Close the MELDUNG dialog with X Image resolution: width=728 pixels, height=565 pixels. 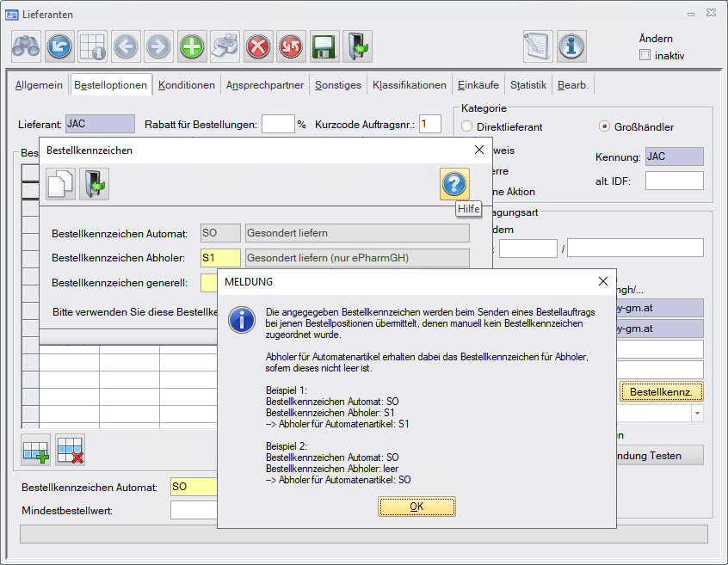click(603, 281)
